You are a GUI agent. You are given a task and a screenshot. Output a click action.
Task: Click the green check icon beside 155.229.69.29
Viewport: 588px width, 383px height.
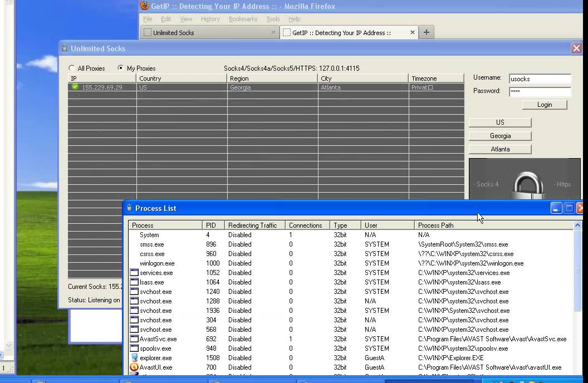75,87
